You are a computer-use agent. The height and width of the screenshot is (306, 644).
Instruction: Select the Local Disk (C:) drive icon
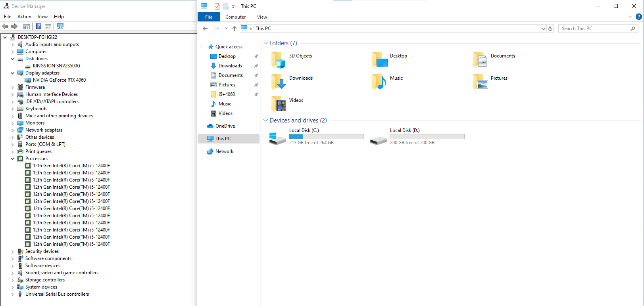coord(277,139)
